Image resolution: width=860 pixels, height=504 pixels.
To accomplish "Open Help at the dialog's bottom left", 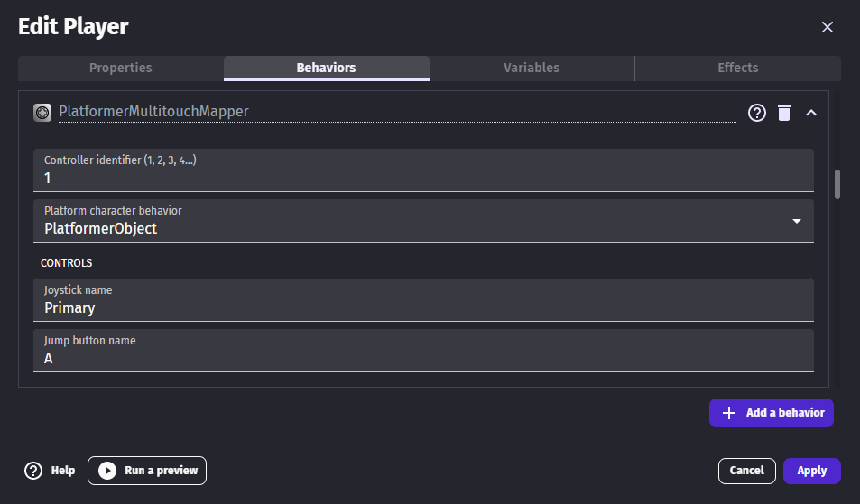I will tap(50, 471).
